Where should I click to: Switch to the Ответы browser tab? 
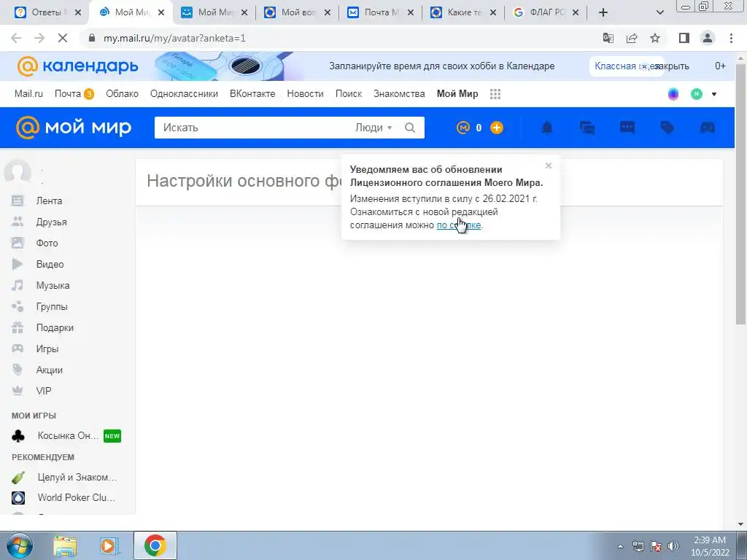coord(47,12)
